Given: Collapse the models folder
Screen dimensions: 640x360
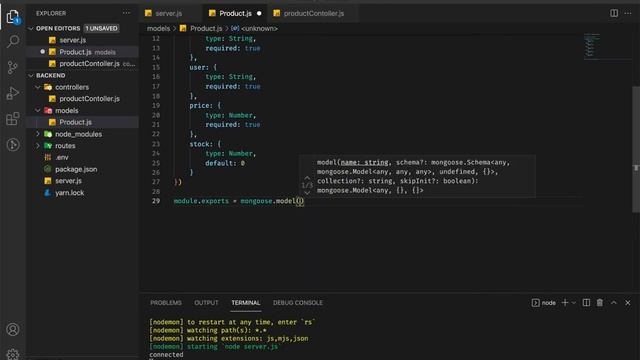Looking at the screenshot, I should (38, 110).
